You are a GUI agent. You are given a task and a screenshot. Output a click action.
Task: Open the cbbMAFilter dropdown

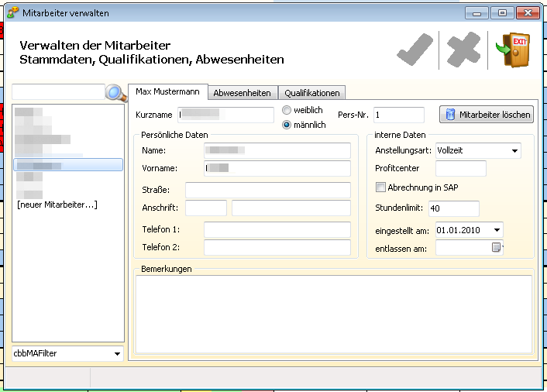117,353
